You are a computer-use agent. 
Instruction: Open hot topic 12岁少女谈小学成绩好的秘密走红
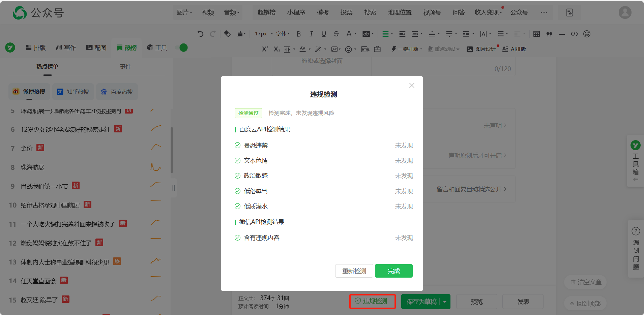tap(65, 129)
